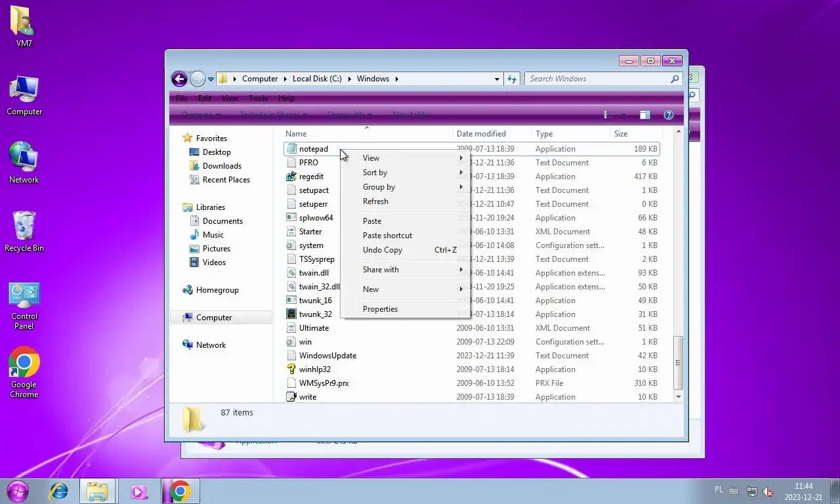This screenshot has height=504, width=840.
Task: Toggle the preview pane icon
Action: point(644,115)
